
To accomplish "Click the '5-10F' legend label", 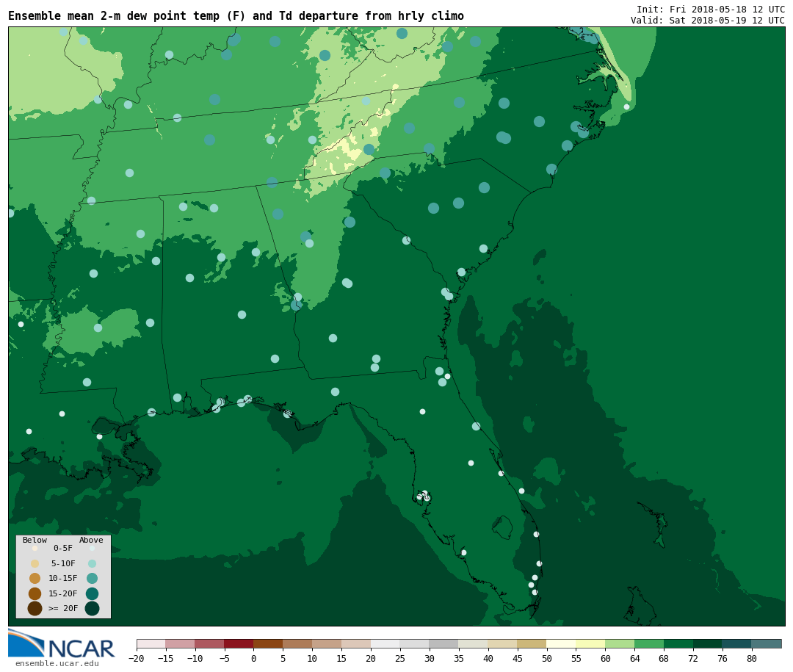I will (x=63, y=563).
